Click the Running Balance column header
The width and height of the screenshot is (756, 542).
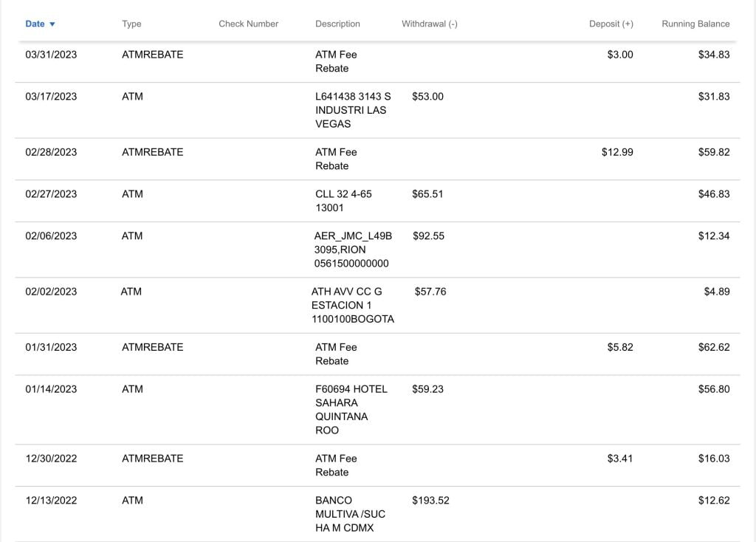695,24
